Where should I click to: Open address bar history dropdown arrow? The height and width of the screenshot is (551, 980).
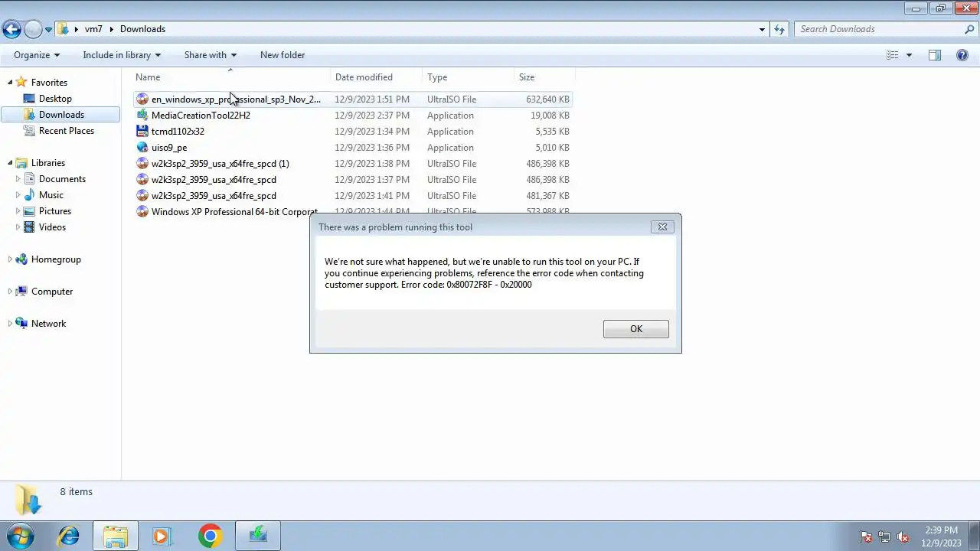tap(762, 29)
